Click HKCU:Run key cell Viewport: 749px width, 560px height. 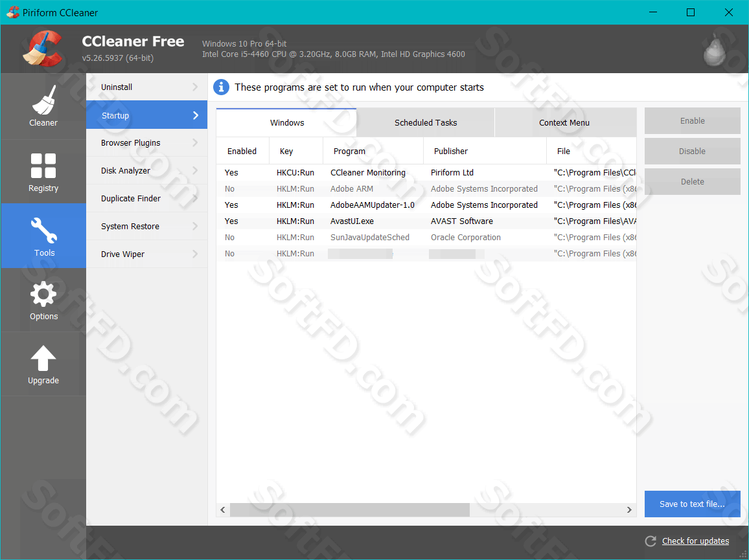point(295,172)
